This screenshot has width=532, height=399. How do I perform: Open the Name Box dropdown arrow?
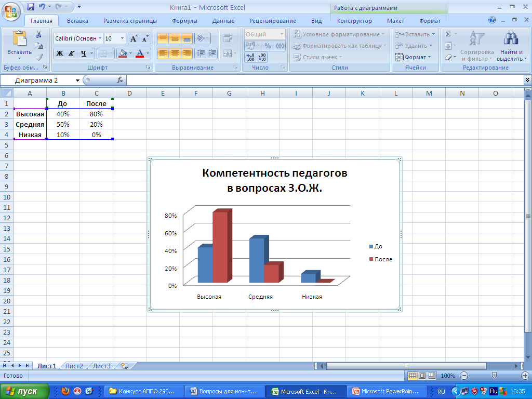pyautogui.click(x=78, y=81)
